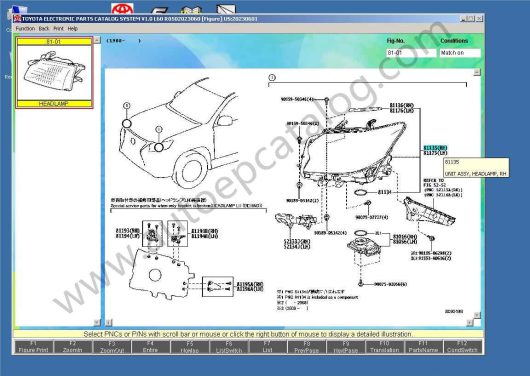
Task: Open the Print menu
Action: (58, 29)
